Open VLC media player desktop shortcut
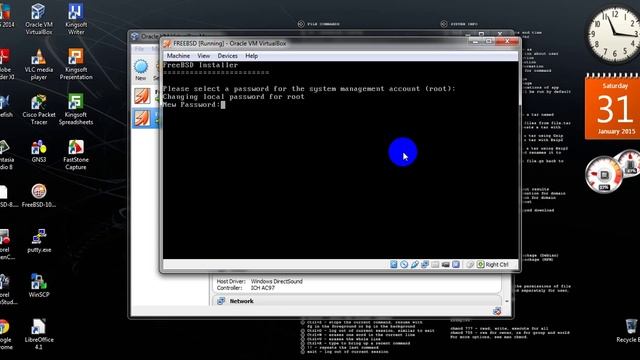This screenshot has width=640, height=360. (38, 64)
